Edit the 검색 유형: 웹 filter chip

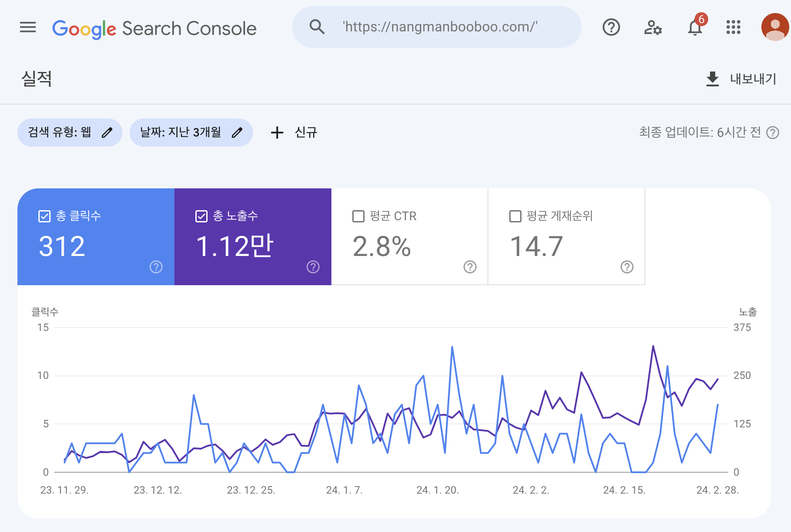70,133
